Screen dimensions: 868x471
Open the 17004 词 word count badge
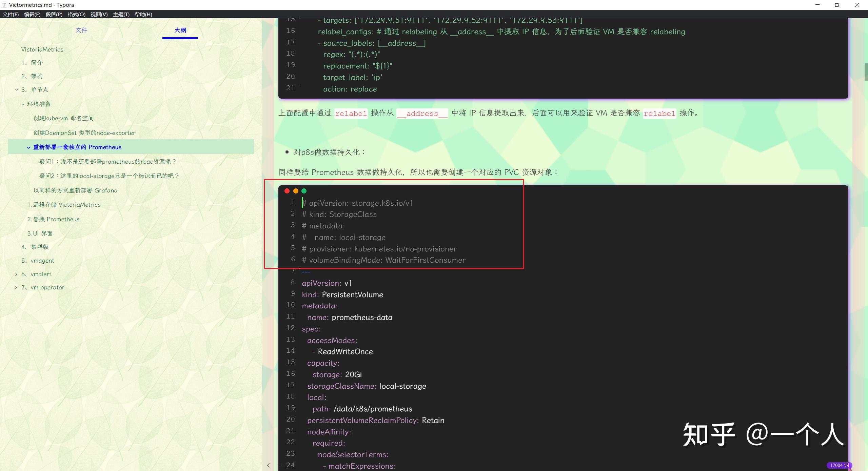(x=839, y=465)
